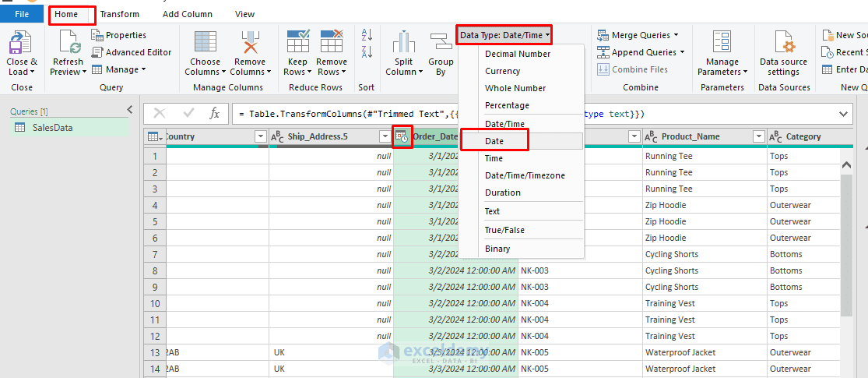868x378 pixels.
Task: Choose Duration data type
Action: click(521, 193)
